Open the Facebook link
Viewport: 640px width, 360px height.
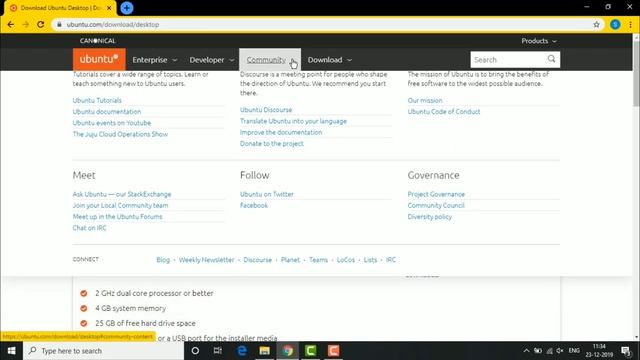point(254,205)
